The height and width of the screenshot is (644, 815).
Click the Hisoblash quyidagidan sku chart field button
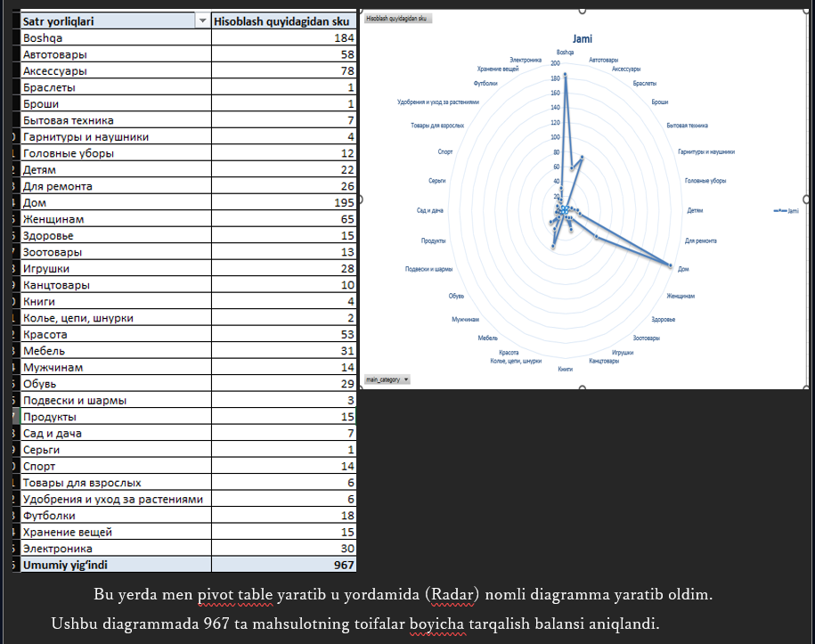pos(398,19)
